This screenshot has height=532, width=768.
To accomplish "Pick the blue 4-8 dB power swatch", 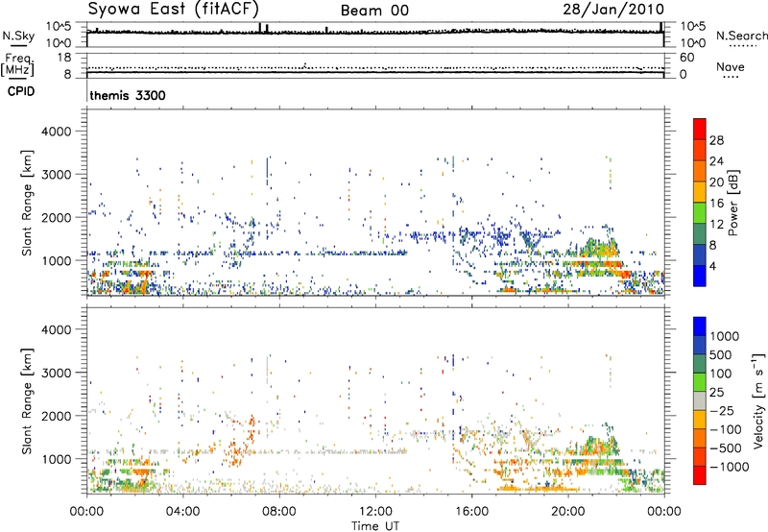I will point(700,255).
